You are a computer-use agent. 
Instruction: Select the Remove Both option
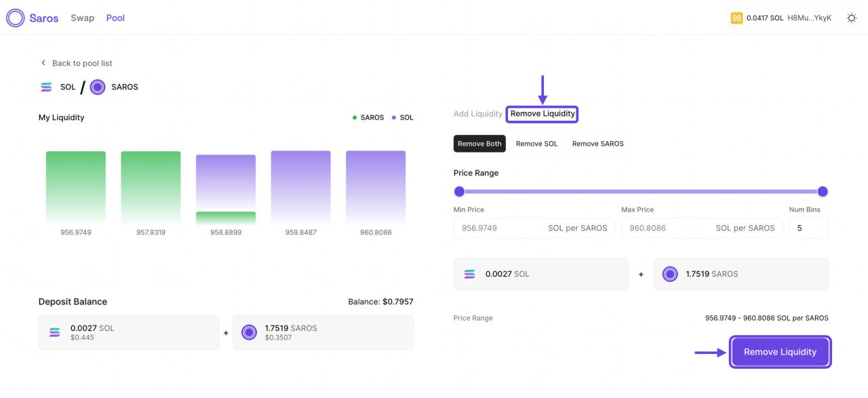tap(479, 144)
